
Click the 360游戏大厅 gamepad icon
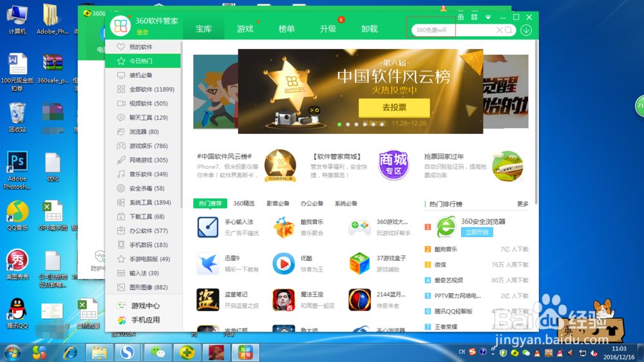point(359,227)
